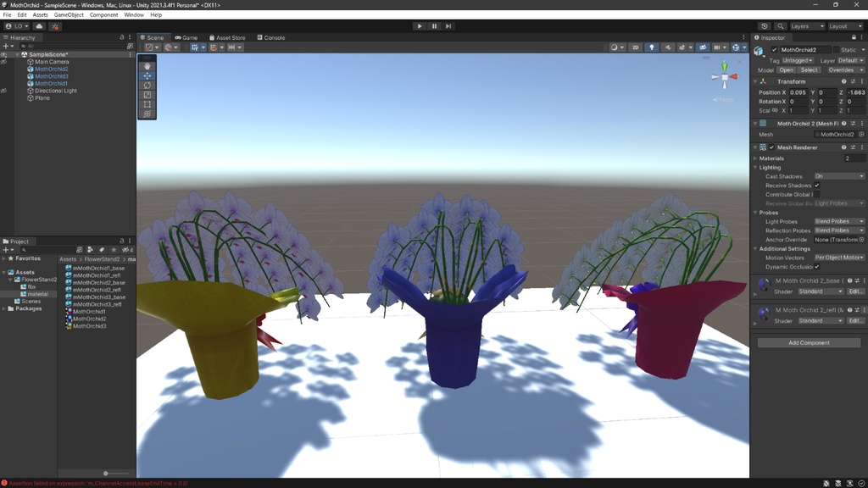
Task: Click the cloud services icon
Action: 39,26
